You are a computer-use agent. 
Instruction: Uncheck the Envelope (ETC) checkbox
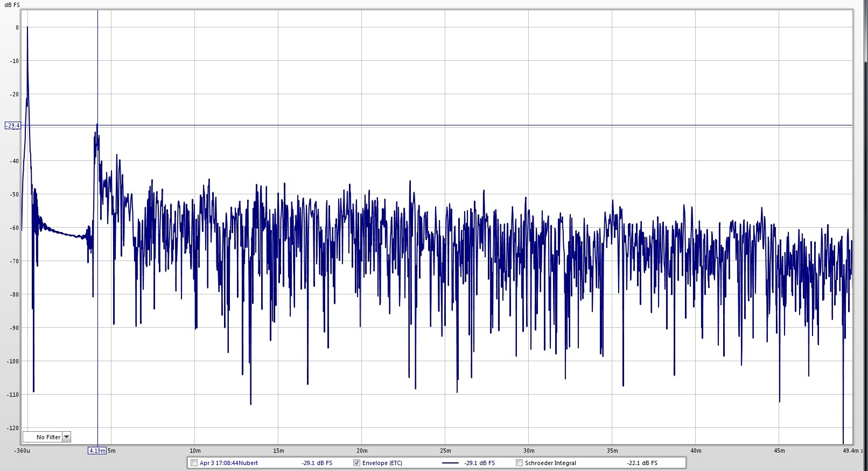point(356,463)
